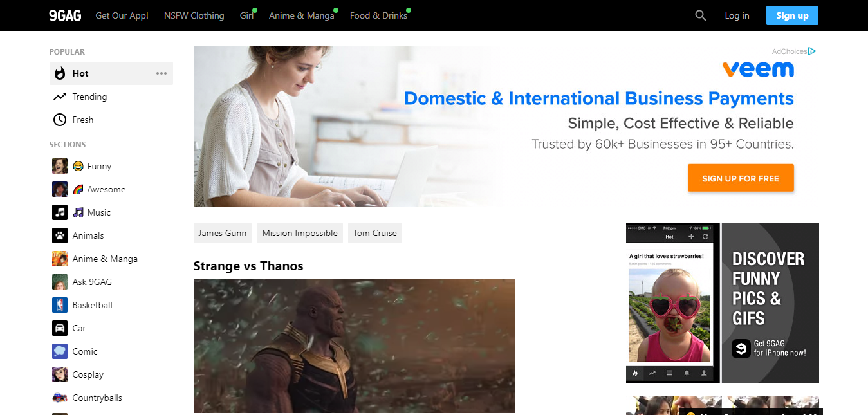Click the Trending label in sidebar
The height and width of the screenshot is (415, 868).
click(x=89, y=97)
